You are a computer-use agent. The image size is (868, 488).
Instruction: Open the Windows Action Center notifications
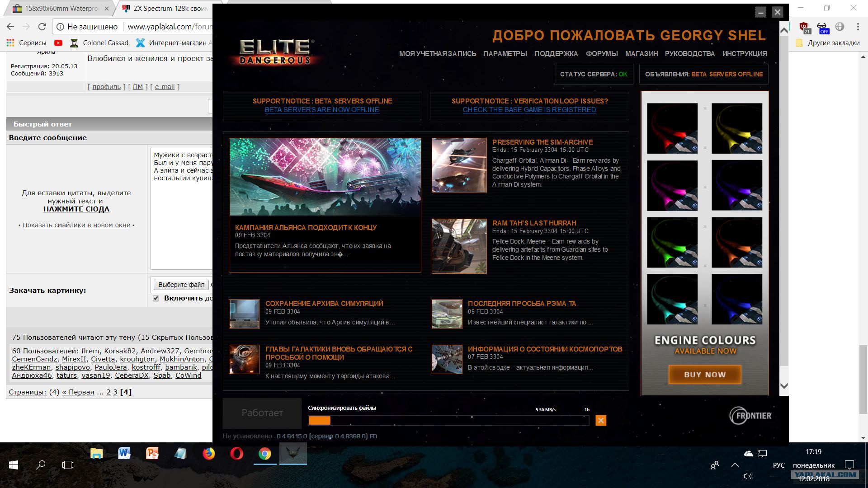click(849, 465)
